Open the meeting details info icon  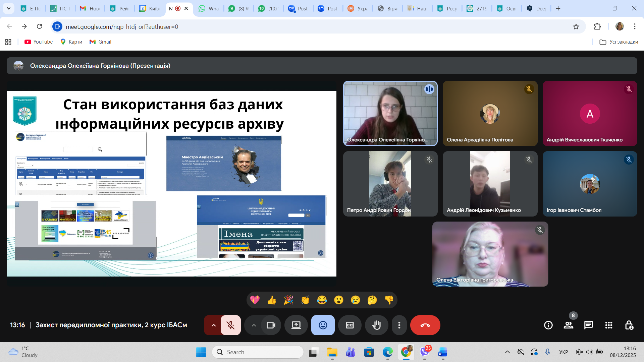tap(548, 325)
